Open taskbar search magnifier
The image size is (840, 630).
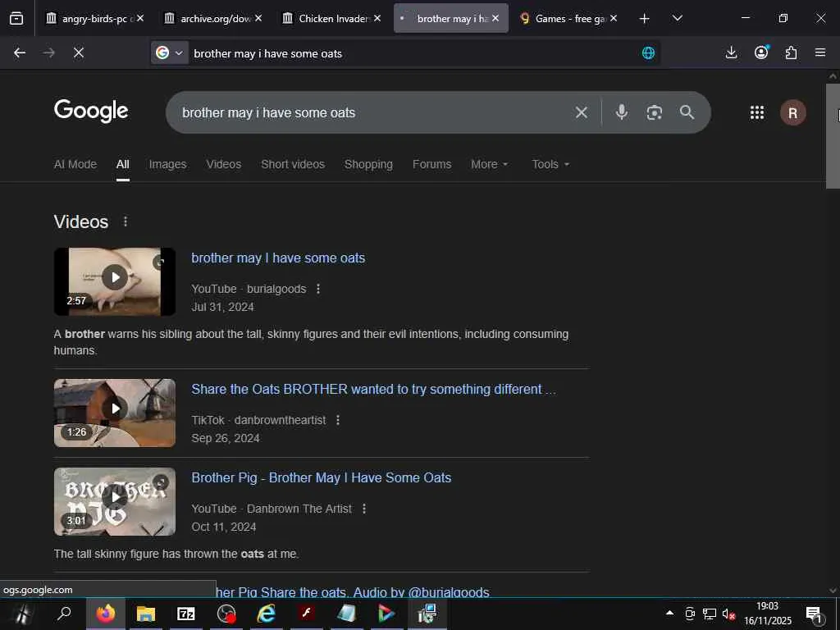coord(64,614)
